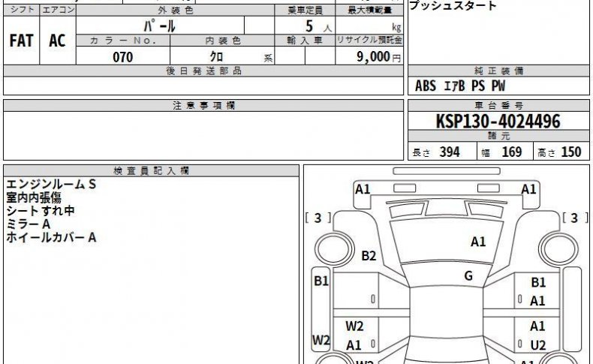The height and width of the screenshot is (364, 593).
Task: Click the カラーNo. header
Action: [x=123, y=41]
